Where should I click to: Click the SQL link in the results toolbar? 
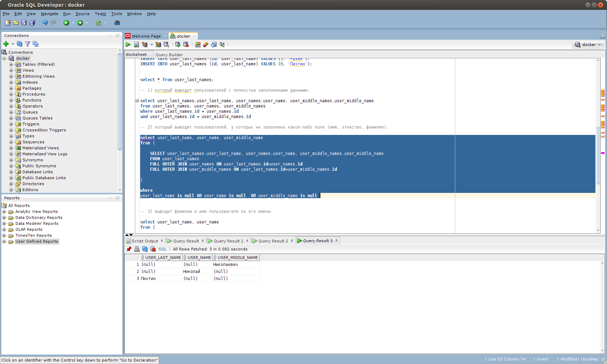(x=162, y=249)
